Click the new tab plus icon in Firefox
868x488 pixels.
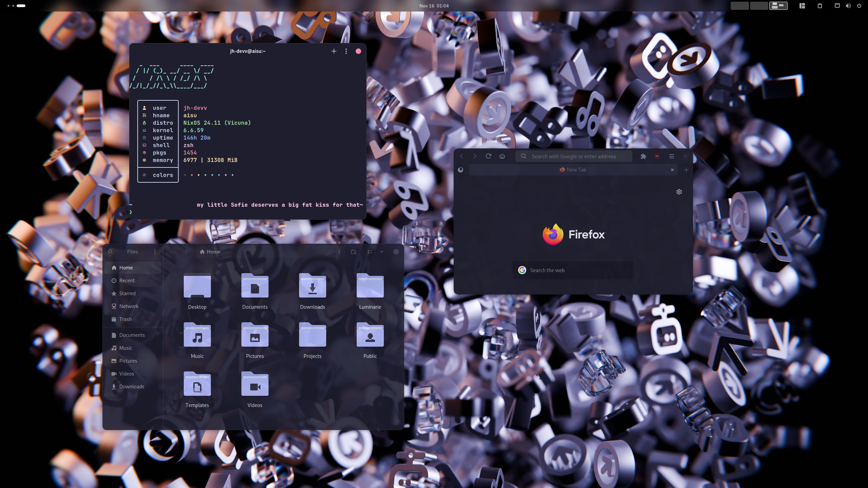click(x=686, y=170)
